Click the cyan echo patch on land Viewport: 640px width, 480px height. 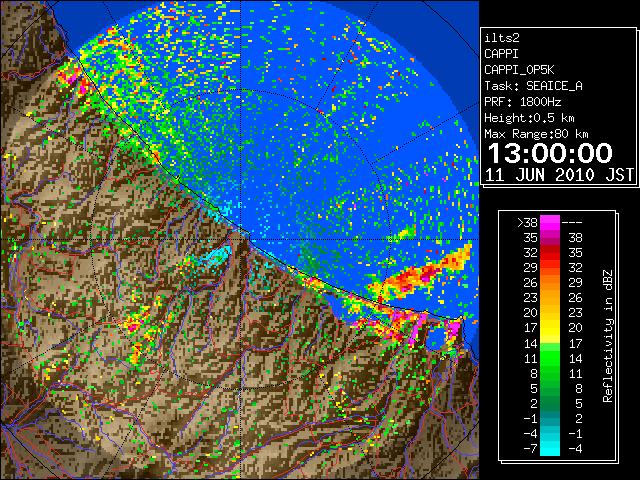point(216,258)
